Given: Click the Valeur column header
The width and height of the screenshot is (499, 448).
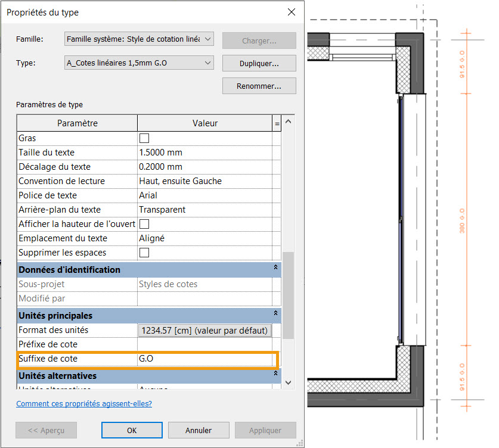Looking at the screenshot, I should pyautogui.click(x=205, y=123).
